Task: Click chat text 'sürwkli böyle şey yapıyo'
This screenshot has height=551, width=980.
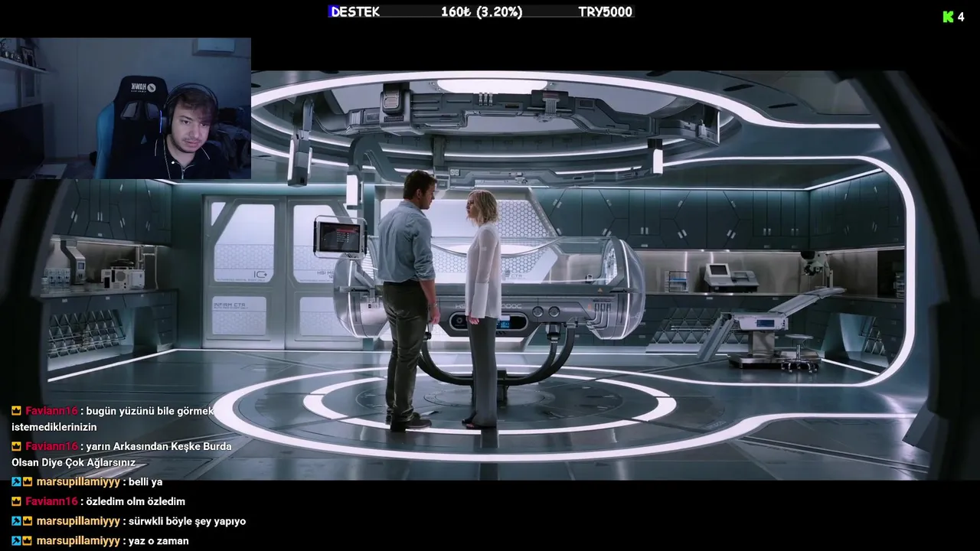Action: [187, 521]
